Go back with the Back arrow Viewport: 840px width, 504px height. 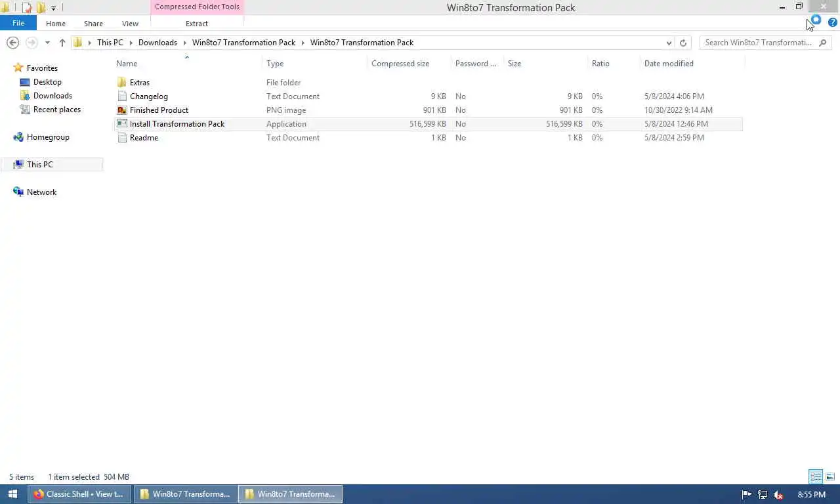[12, 43]
